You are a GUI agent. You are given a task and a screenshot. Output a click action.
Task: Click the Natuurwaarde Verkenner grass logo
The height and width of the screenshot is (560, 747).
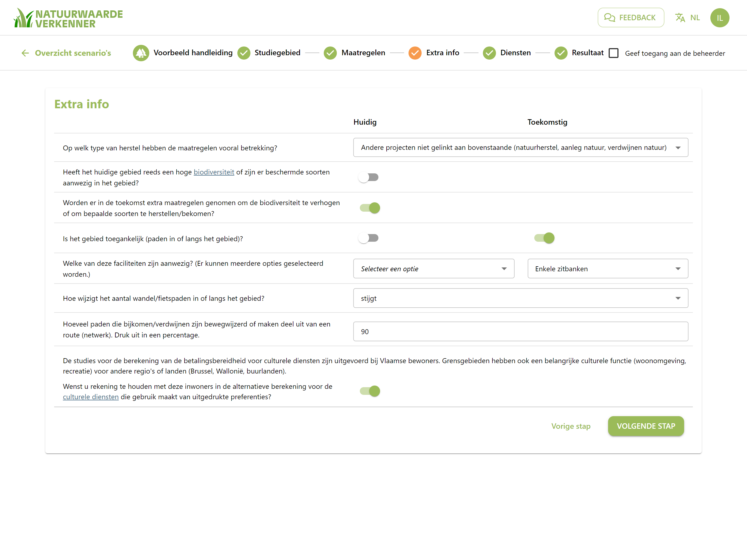24,18
